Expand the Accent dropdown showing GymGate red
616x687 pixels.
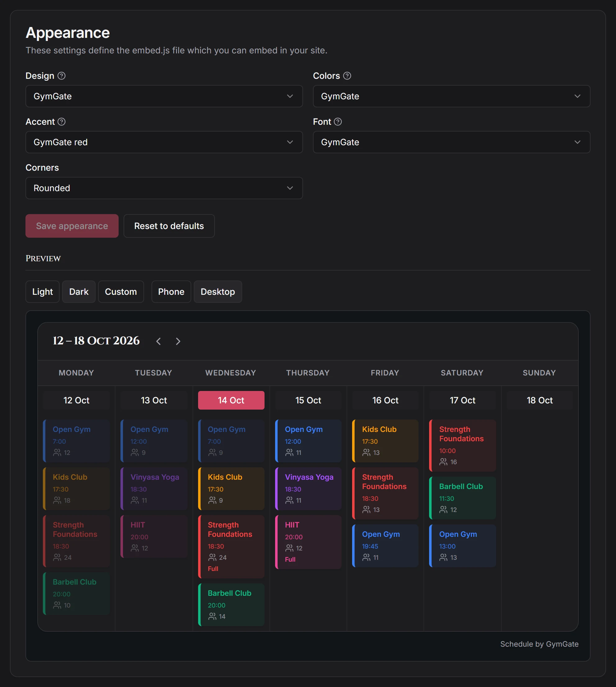point(164,142)
